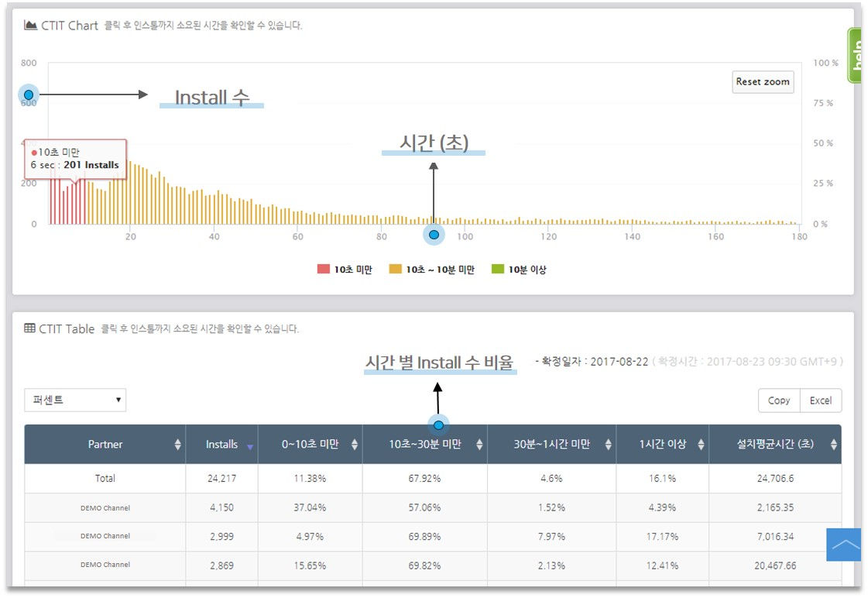Click the 11.38% cell in Total row
868x598 pixels.
(310, 479)
